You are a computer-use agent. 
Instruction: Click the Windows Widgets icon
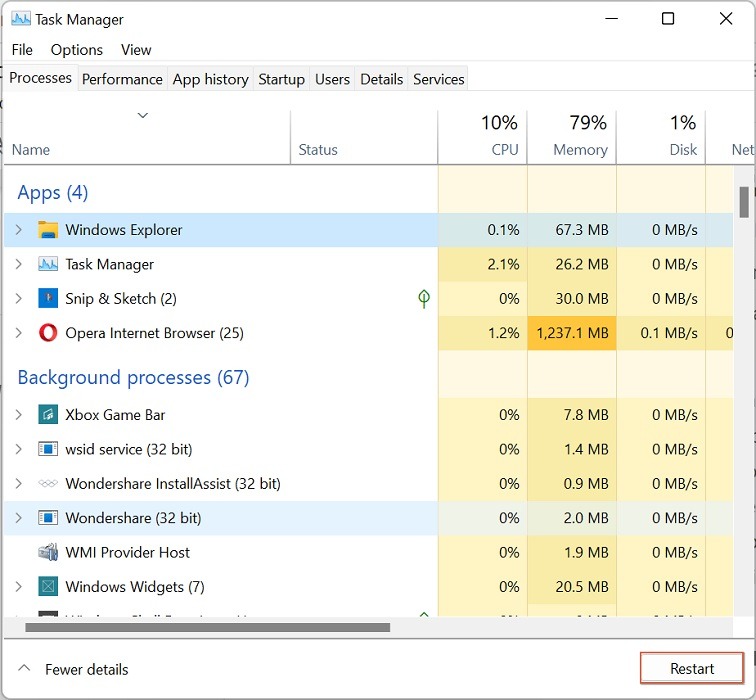pyautogui.click(x=48, y=586)
